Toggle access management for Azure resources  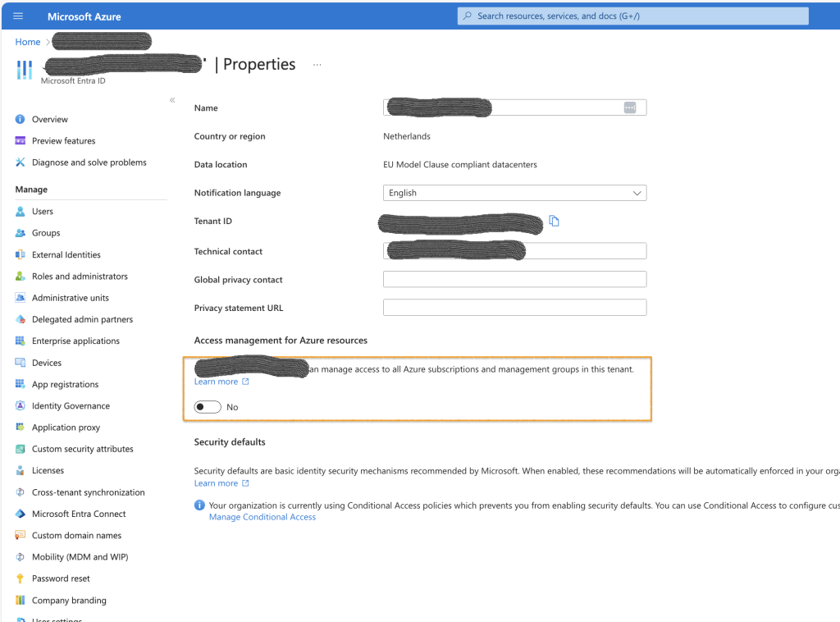[208, 407]
